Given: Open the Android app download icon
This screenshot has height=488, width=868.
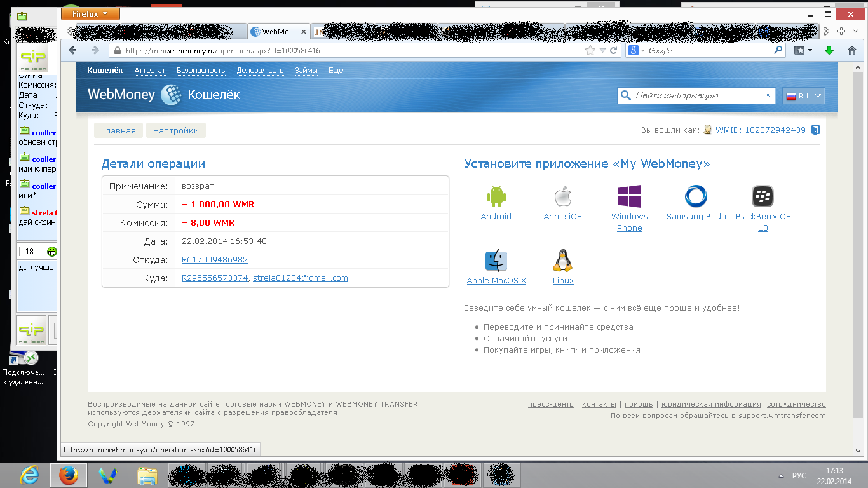Looking at the screenshot, I should (x=496, y=196).
